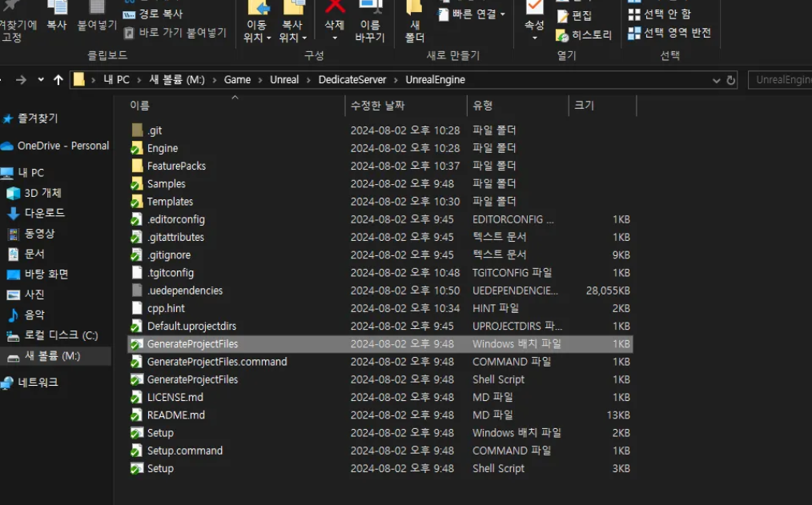The height and width of the screenshot is (505, 812).
Task: Click Select none (선택 안 함)
Action: pyautogui.click(x=659, y=14)
